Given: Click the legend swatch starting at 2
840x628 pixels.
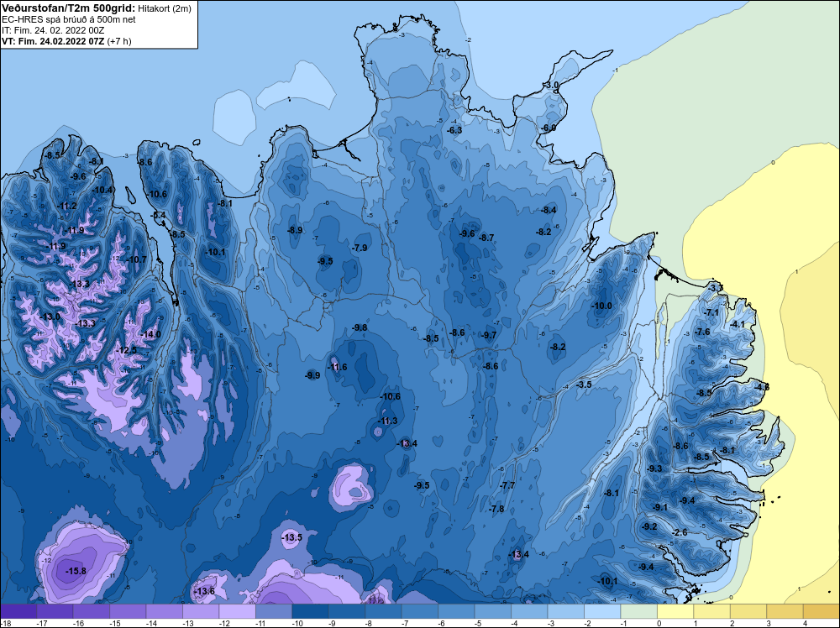Looking at the screenshot, I should pyautogui.click(x=748, y=612).
